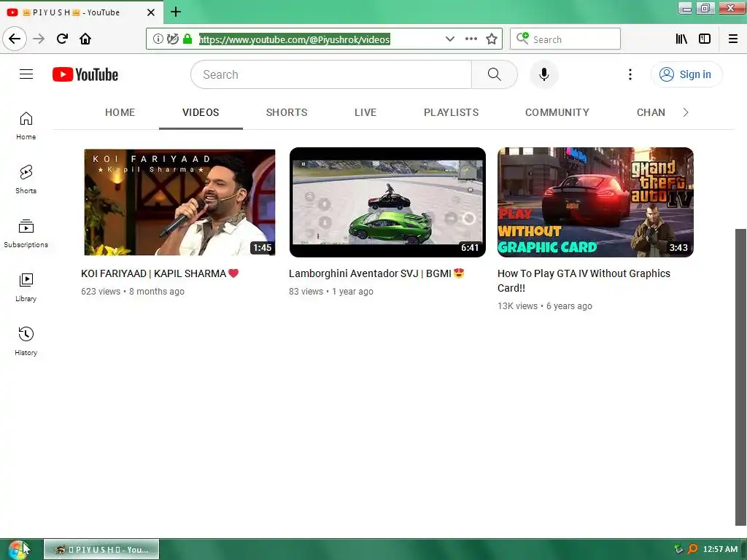Open Library in the sidebar

click(x=26, y=287)
